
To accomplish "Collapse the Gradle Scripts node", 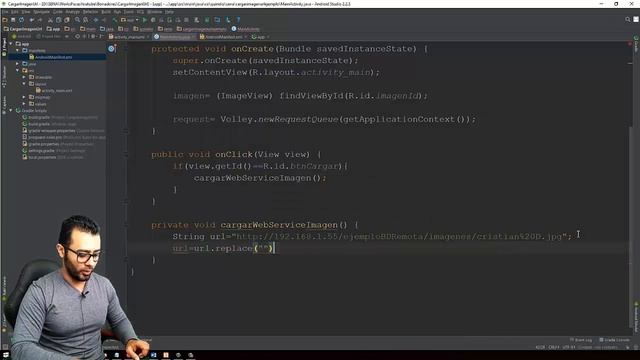I will [x=11, y=111].
